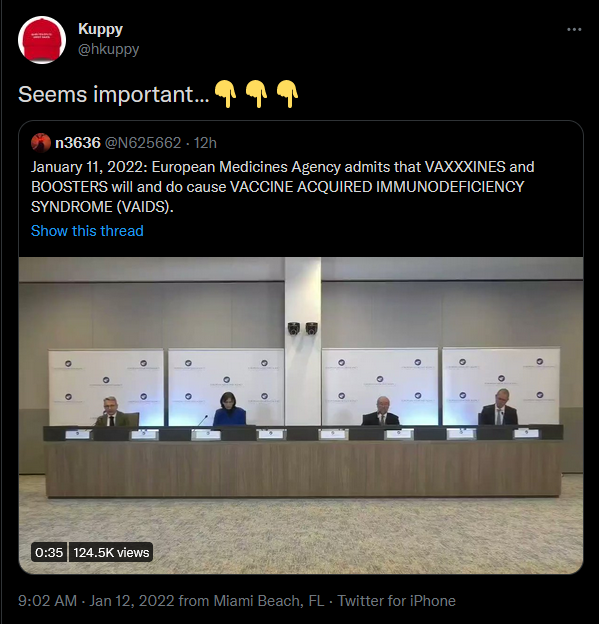The height and width of the screenshot is (624, 599).
Task: Open the quoted tweet text about VAIDS
Action: point(283,187)
